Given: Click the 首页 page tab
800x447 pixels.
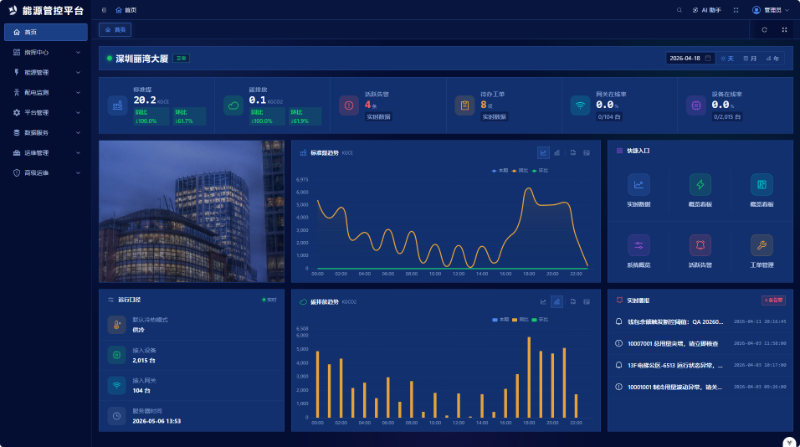Looking at the screenshot, I should coord(115,30).
